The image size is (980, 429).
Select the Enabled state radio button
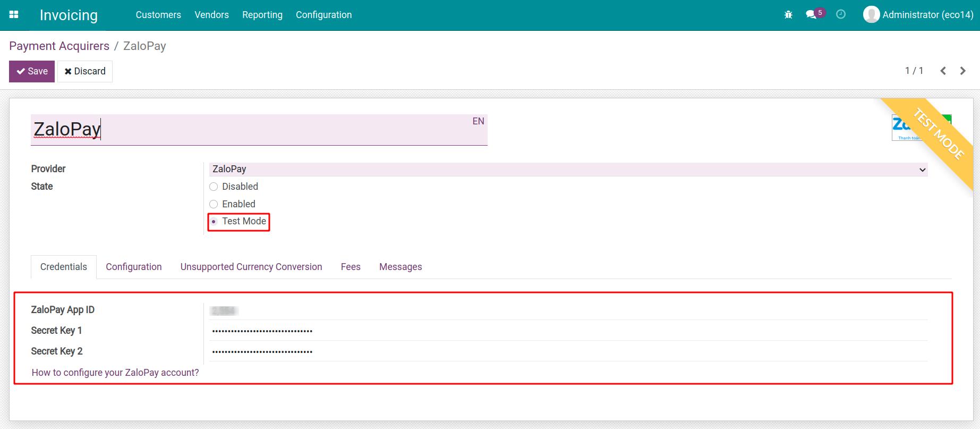pyautogui.click(x=214, y=204)
